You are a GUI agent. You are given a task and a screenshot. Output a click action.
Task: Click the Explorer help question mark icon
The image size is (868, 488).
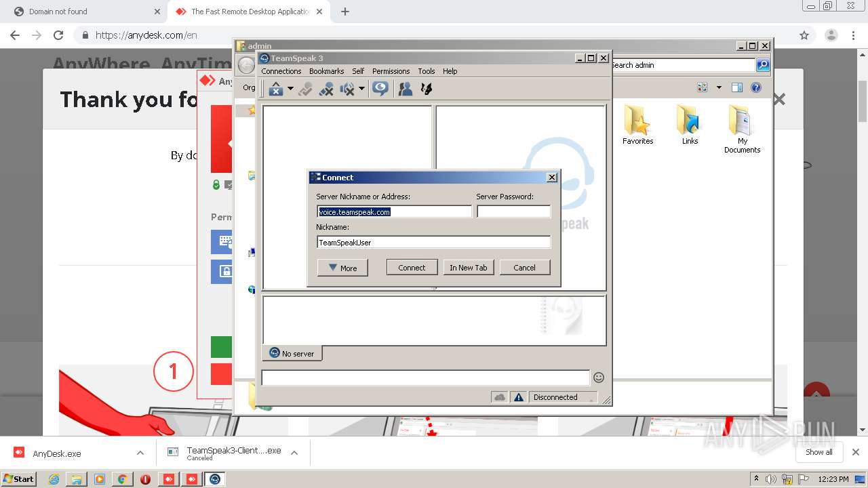click(756, 87)
